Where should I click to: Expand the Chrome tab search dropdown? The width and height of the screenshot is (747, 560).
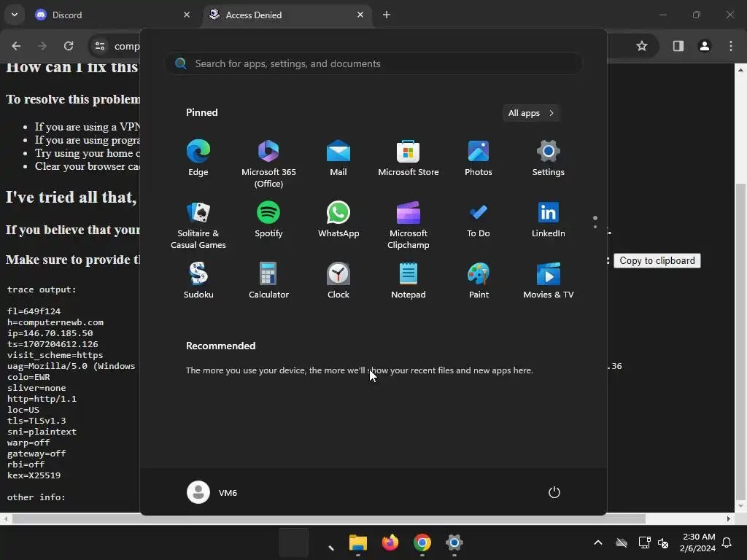pyautogui.click(x=15, y=15)
